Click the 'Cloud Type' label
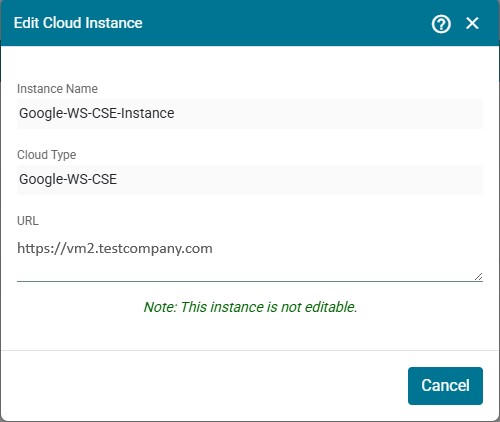The image size is (500, 422). tap(47, 155)
